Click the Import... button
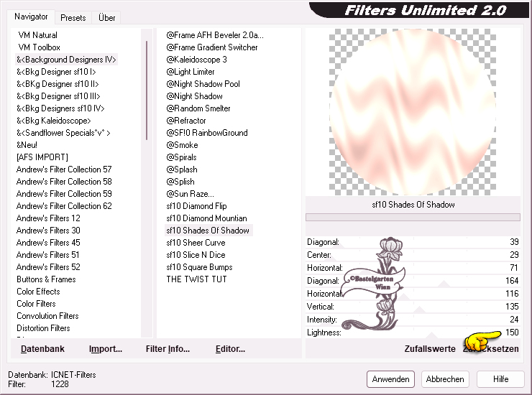 (106, 349)
